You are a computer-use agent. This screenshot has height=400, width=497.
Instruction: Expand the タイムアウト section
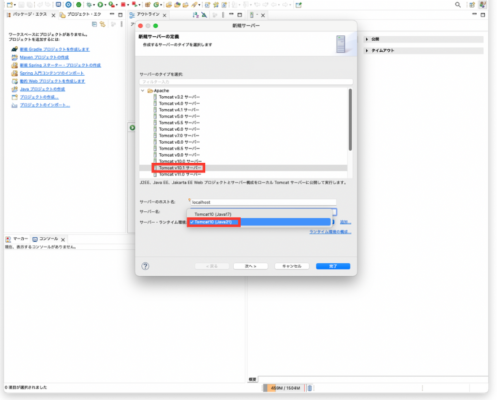[367, 51]
